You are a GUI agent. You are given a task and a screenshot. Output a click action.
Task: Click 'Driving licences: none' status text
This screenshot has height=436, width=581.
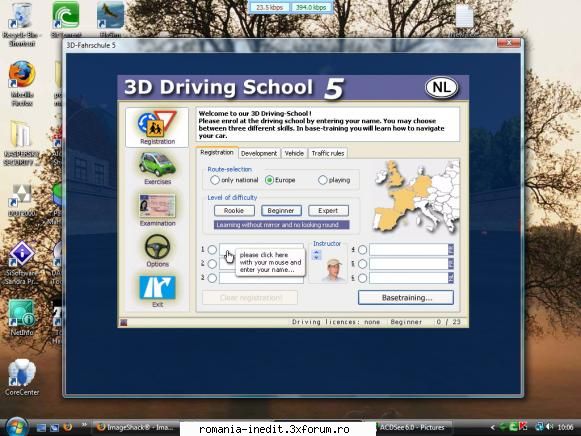click(336, 322)
